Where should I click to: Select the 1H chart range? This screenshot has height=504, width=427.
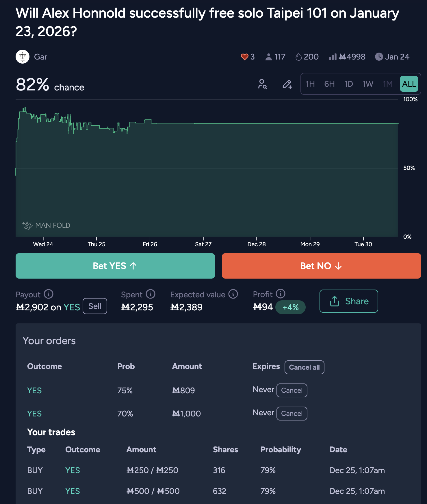pos(310,84)
